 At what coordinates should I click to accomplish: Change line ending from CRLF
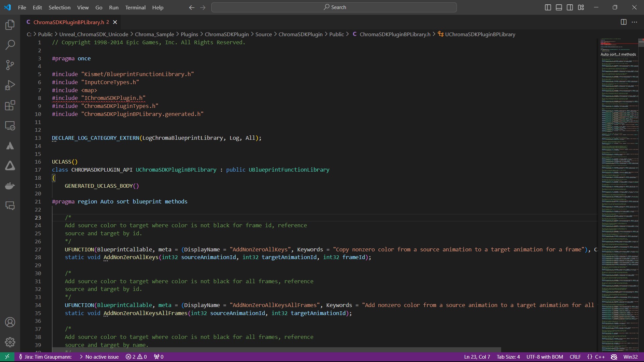(575, 357)
